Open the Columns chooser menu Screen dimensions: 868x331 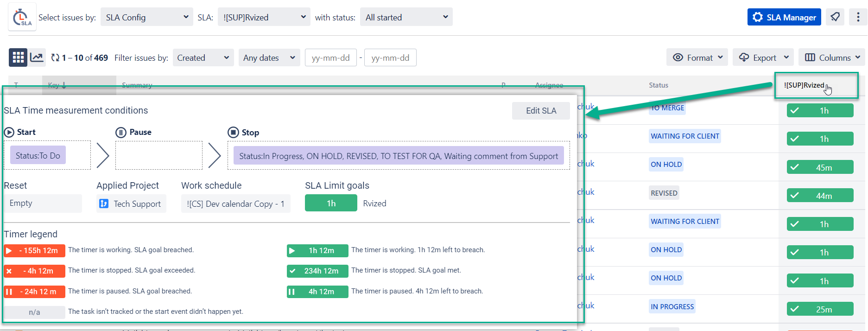pos(832,57)
